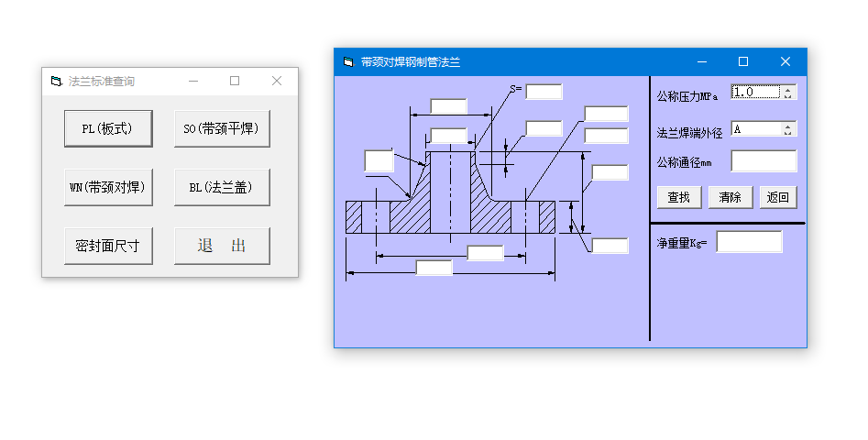Open the PL(板式) flange query

click(108, 128)
